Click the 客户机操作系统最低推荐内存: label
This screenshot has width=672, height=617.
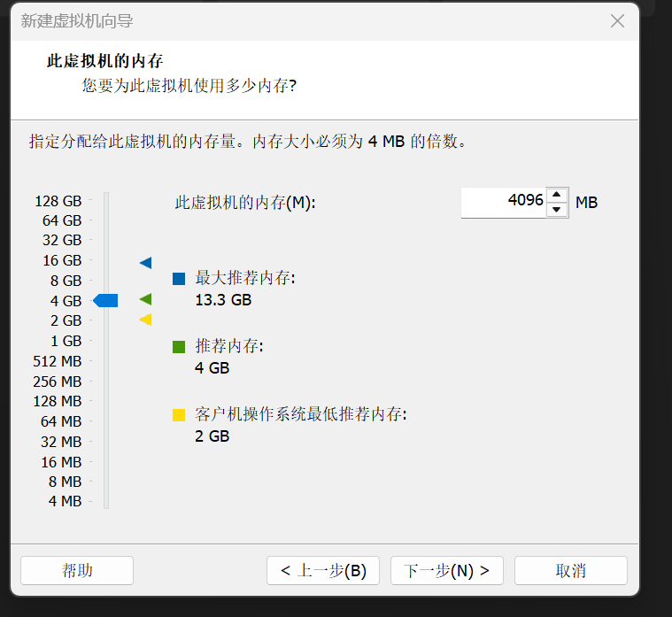click(301, 414)
